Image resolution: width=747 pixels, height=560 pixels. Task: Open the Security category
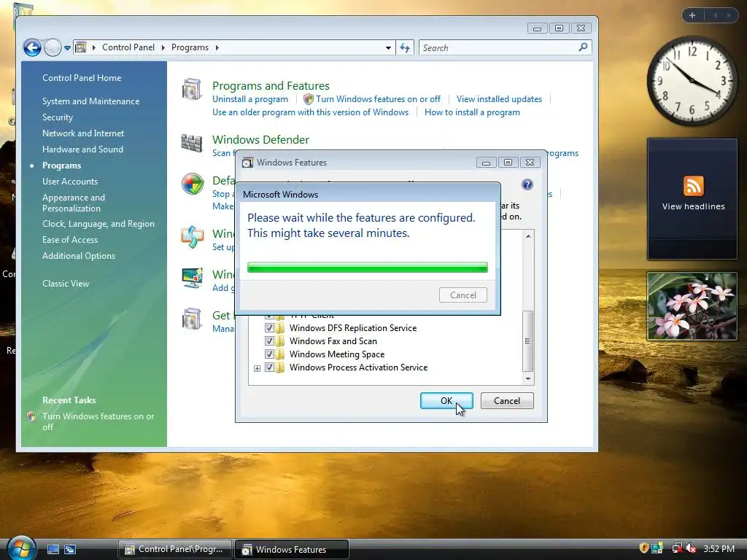pyautogui.click(x=57, y=117)
